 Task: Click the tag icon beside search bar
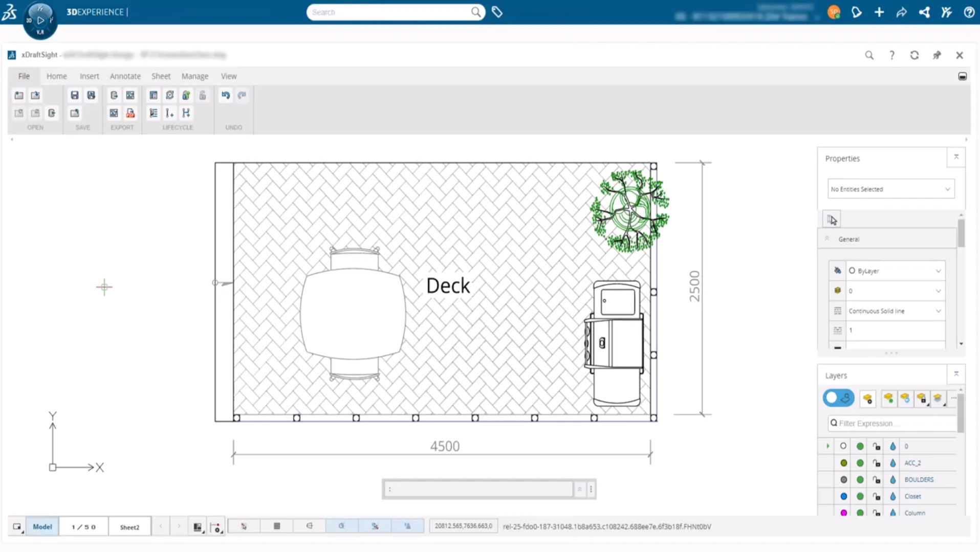tap(497, 12)
